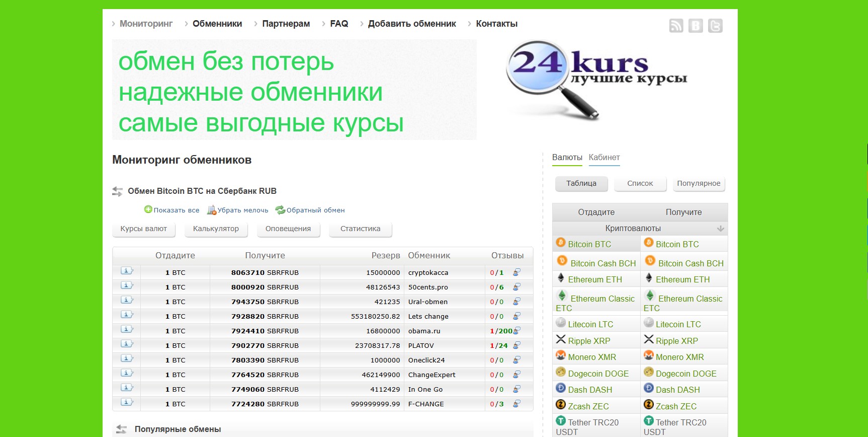Open info icon for 50cents.pro row
Image resolution: width=868 pixels, height=437 pixels.
click(127, 285)
